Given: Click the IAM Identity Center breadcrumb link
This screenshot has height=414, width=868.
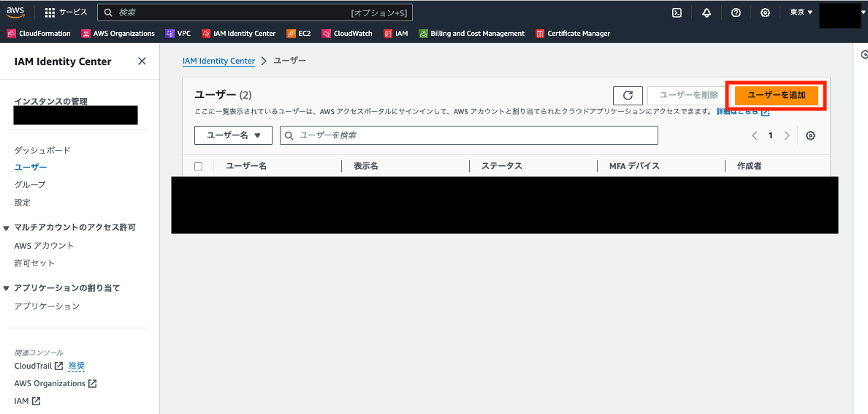Looking at the screenshot, I should click(x=218, y=61).
